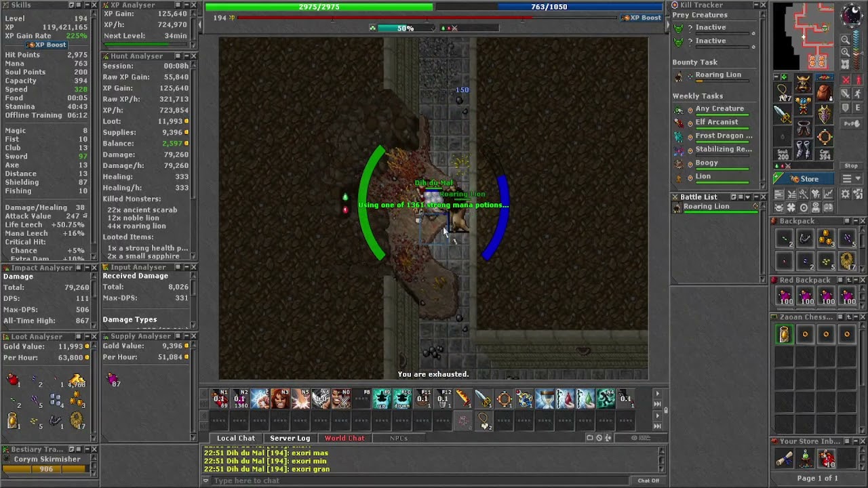Switch to Server Log tab
Viewport: 868px width, 488px height.
click(x=290, y=438)
